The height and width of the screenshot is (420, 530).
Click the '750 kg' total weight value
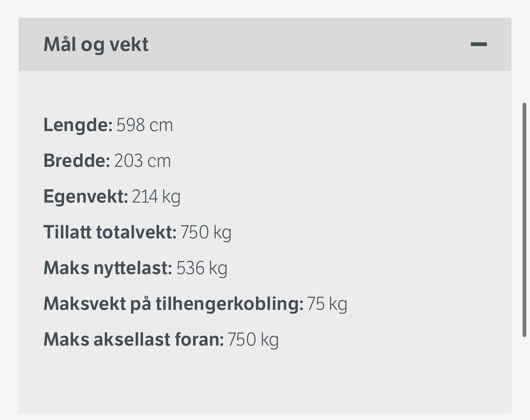point(206,232)
